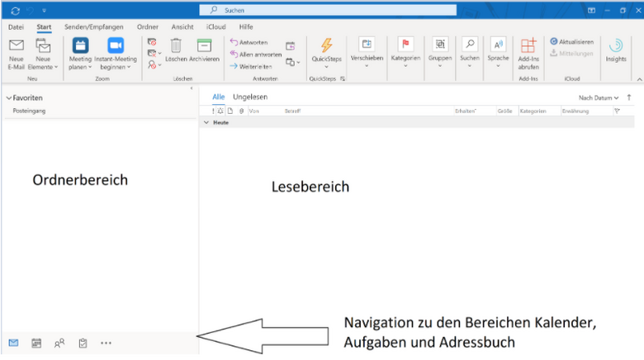Click the Löschen trash can icon
Image resolution: width=644 pixels, height=360 pixels.
click(x=176, y=45)
